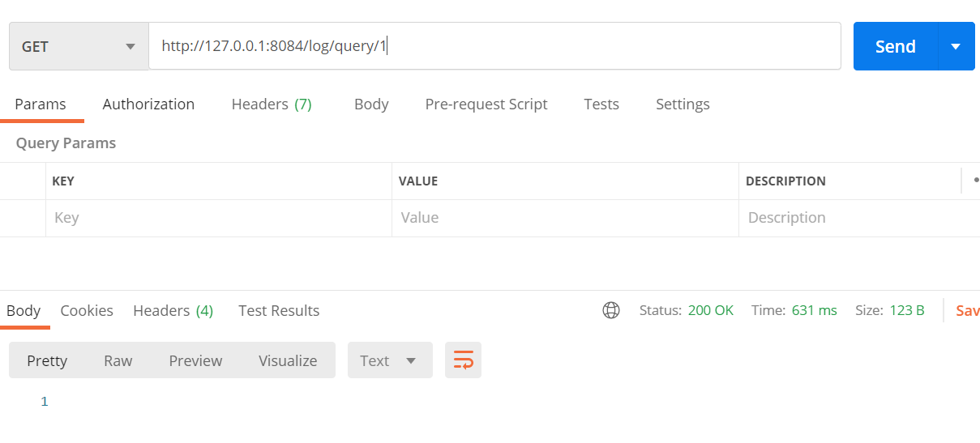Click the Send button
Viewport: 980px width, 443px height.
(896, 46)
